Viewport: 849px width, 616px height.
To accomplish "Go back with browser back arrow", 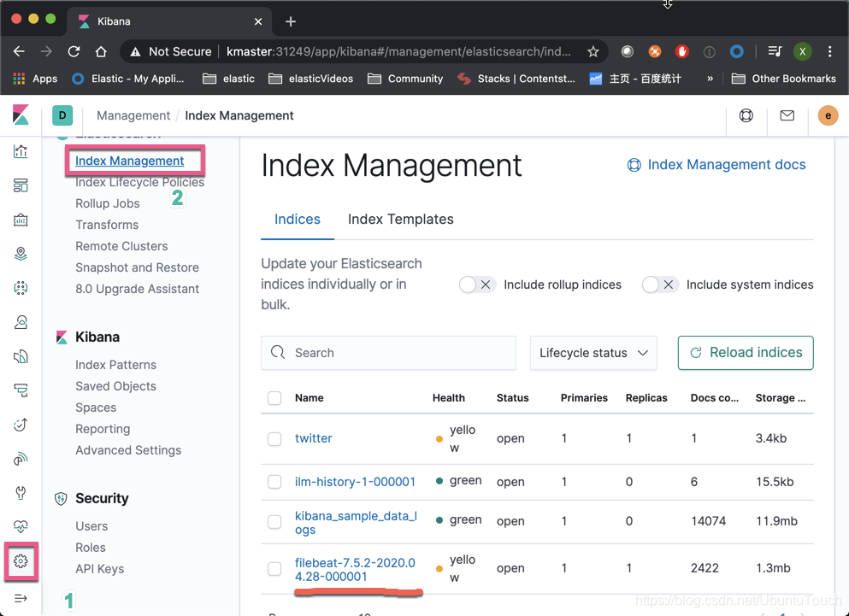I will [x=19, y=51].
